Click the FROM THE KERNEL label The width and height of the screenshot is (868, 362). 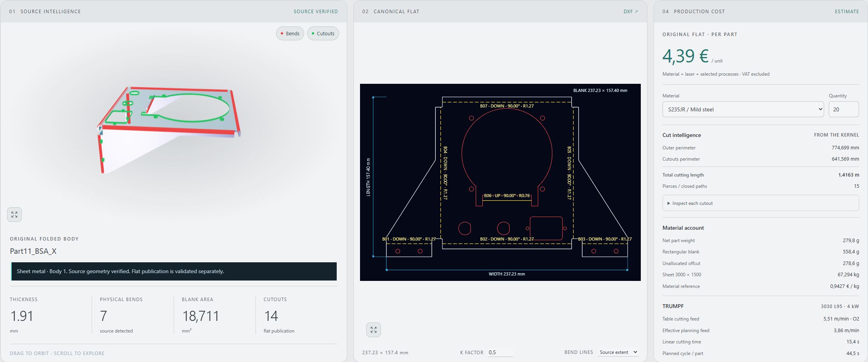(837, 135)
